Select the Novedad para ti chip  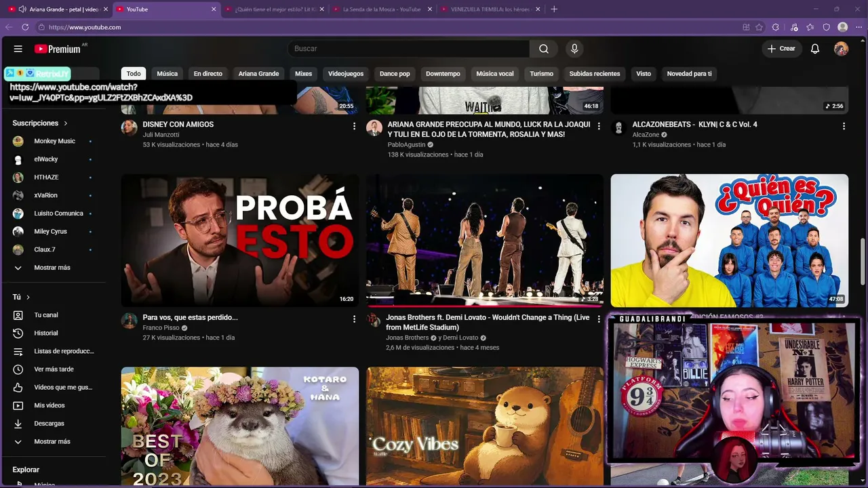pyautogui.click(x=690, y=74)
